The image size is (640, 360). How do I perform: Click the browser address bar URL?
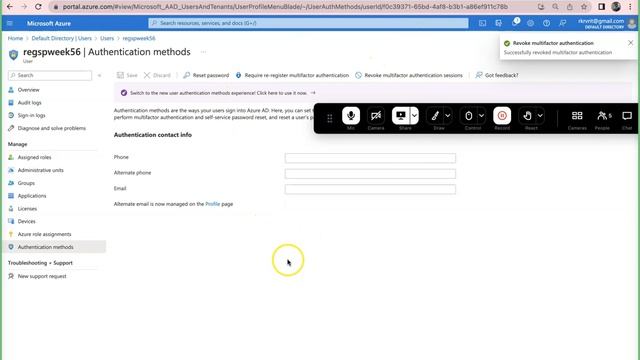285,7
